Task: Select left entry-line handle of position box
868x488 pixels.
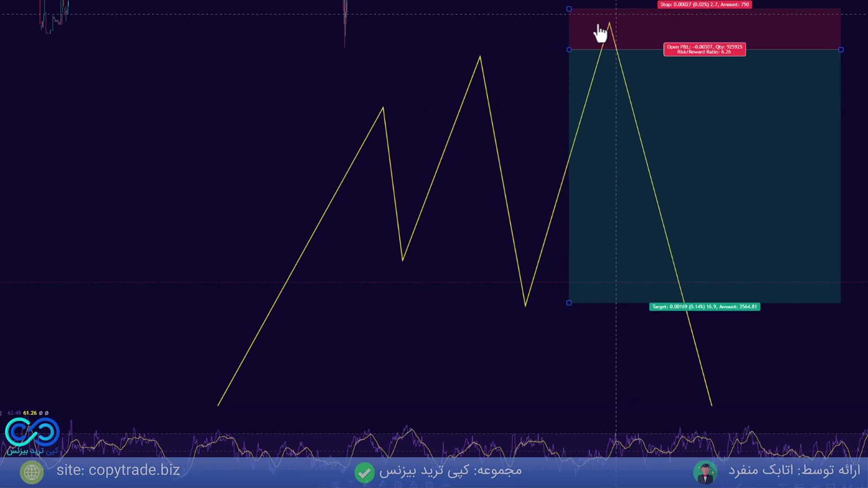Action: 569,50
